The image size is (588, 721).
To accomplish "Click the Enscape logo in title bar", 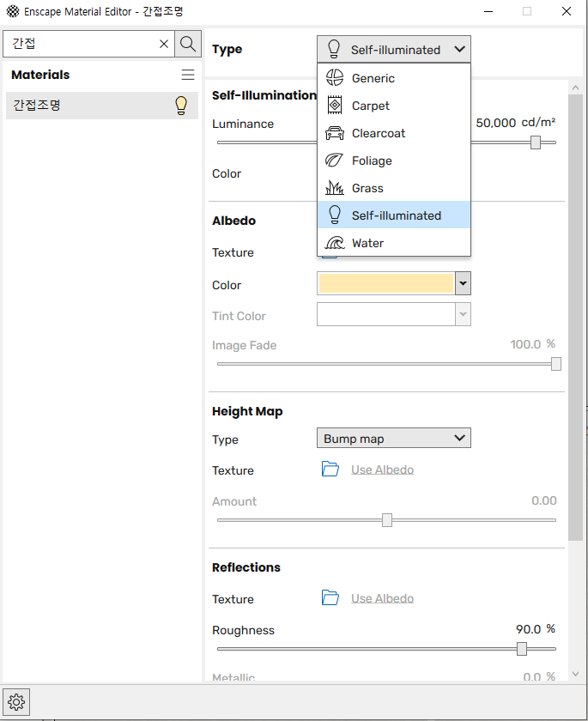I will click(x=13, y=11).
